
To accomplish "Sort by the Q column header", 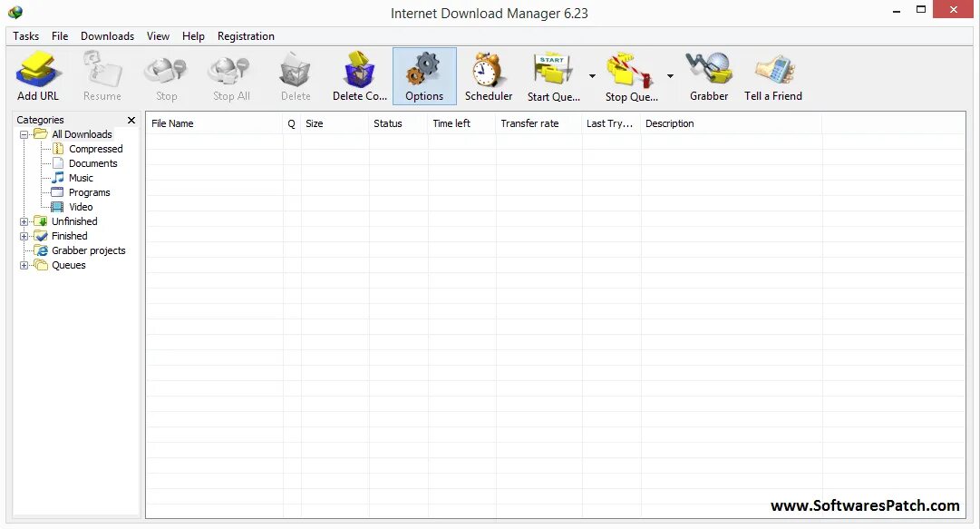I will pyautogui.click(x=292, y=123).
